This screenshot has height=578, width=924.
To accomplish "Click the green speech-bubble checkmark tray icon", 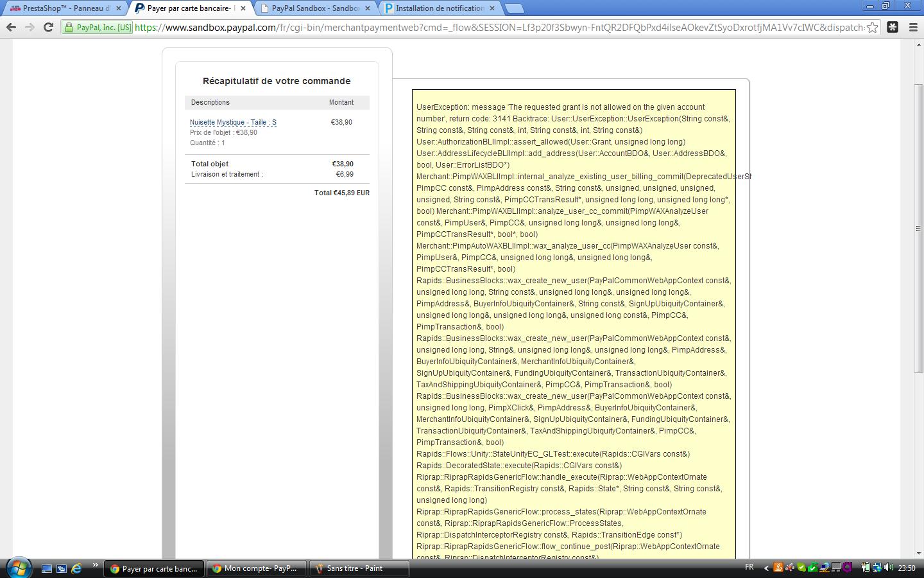I will [801, 568].
